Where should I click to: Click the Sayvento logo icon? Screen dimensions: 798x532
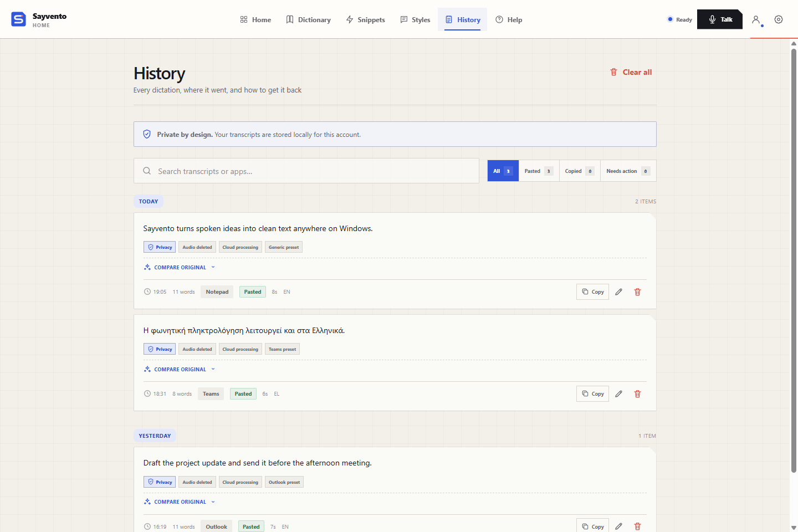[18, 19]
